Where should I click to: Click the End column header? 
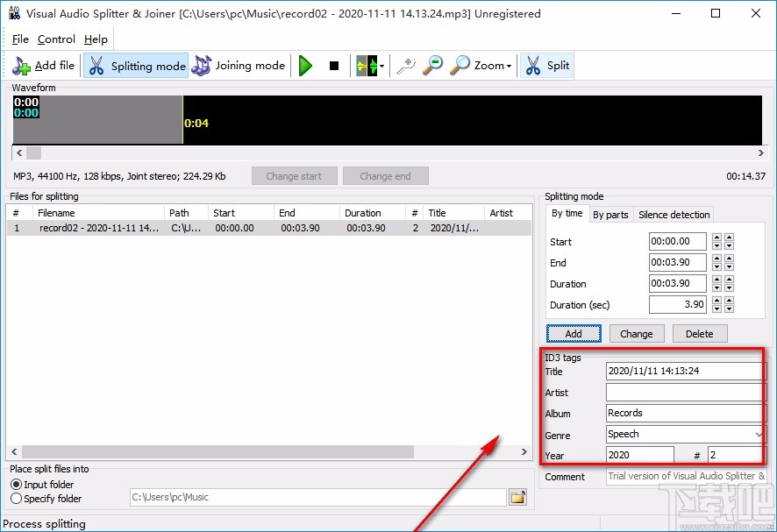coord(306,213)
